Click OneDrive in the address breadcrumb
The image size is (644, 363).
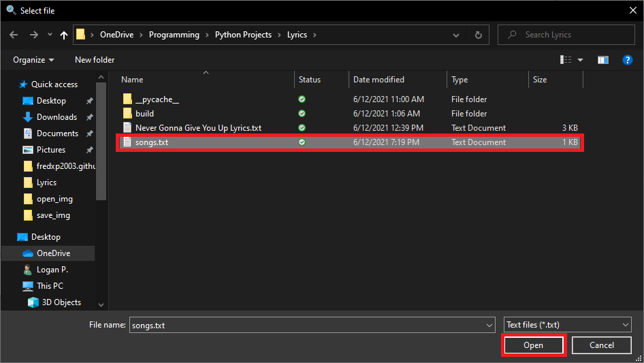point(116,35)
